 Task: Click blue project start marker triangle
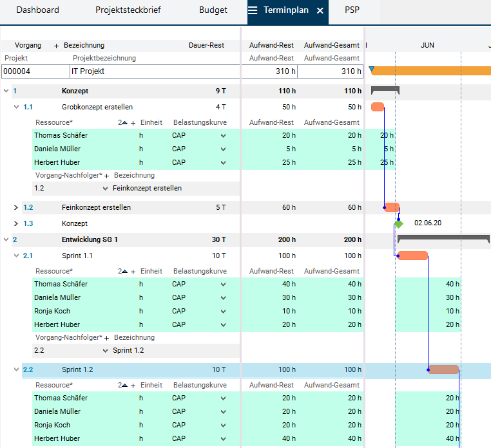point(371,69)
